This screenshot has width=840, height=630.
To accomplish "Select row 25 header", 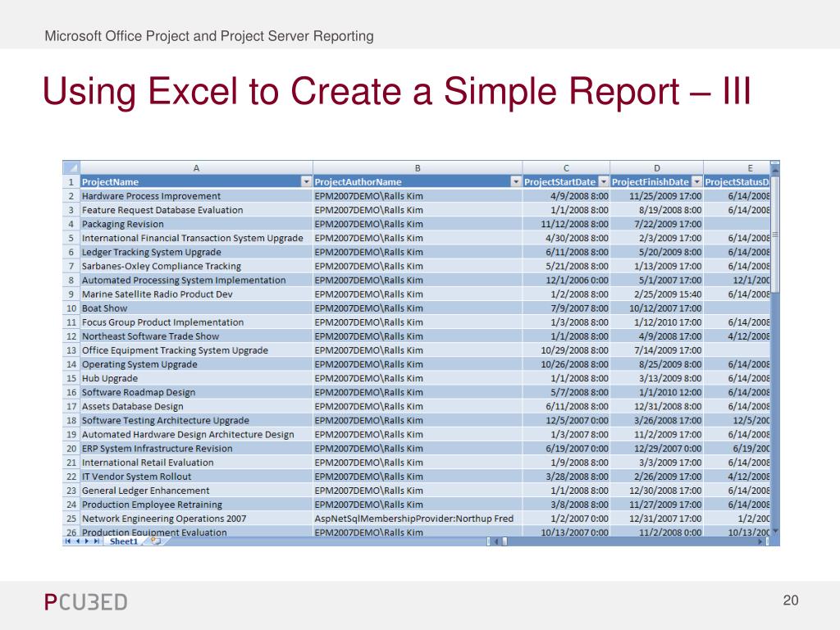I will 71,518.
